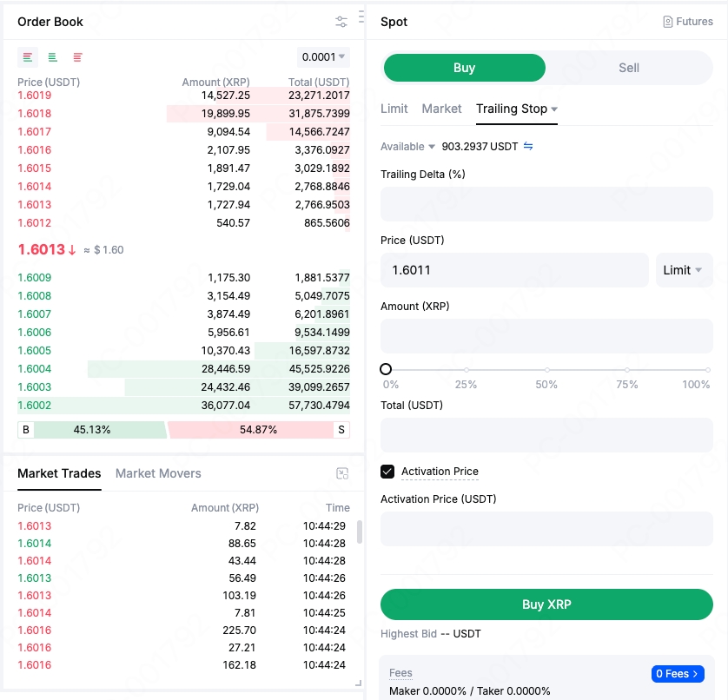Screen dimensions: 728x700
Task: Expand the Trailing Stop order type dropdown arrow
Action: tap(554, 109)
